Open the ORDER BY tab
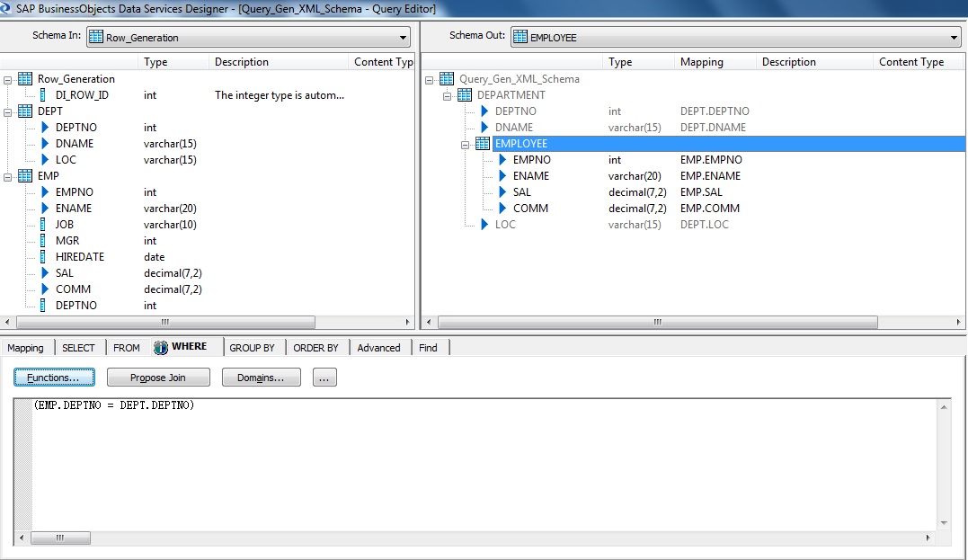This screenshot has height=560, width=968. coord(316,348)
